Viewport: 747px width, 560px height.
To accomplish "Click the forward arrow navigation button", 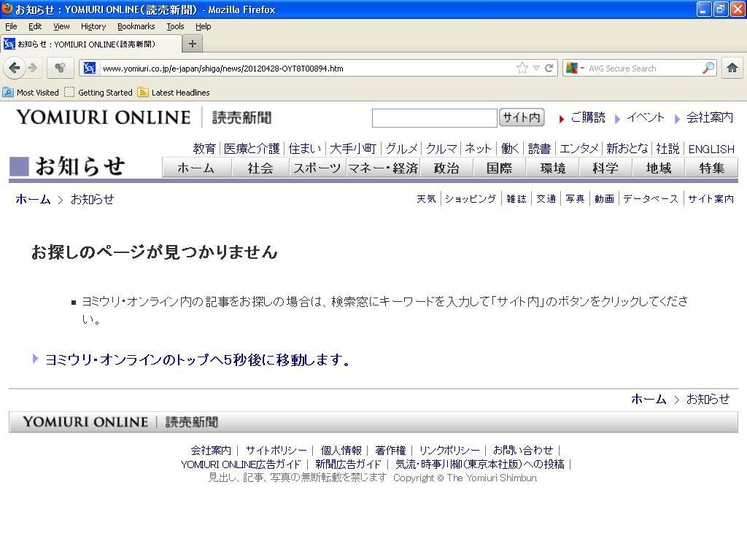I will point(33,68).
